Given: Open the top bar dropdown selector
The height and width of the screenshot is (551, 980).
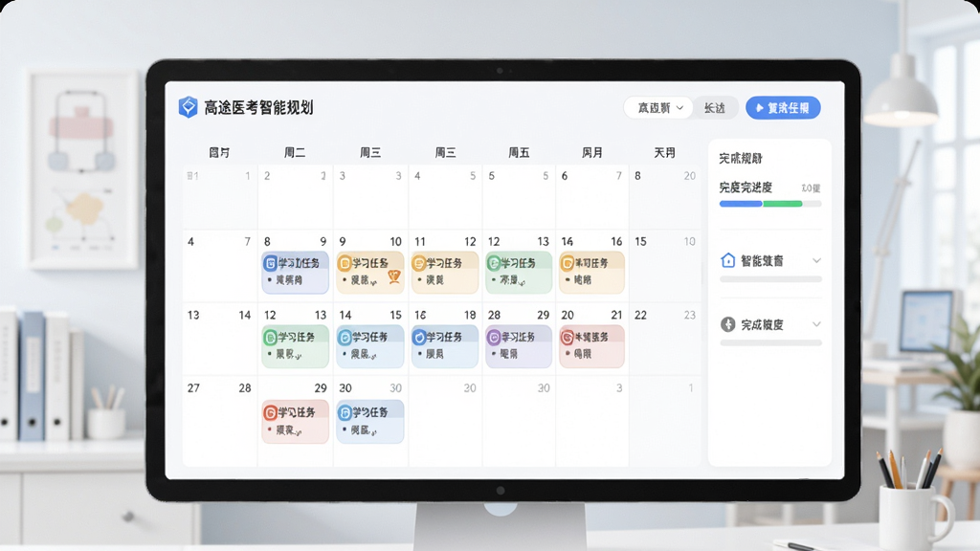Looking at the screenshot, I should [658, 108].
